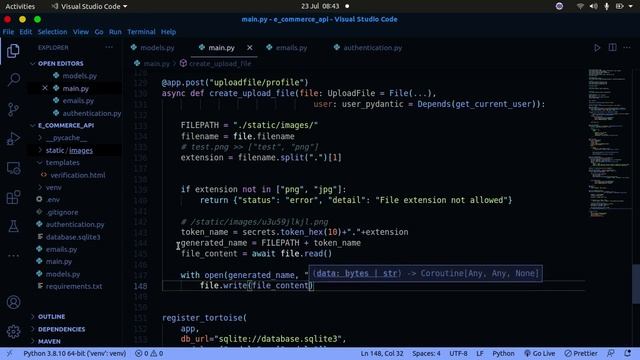Collapse the templates folder
The width and height of the screenshot is (640, 360).
[62, 162]
